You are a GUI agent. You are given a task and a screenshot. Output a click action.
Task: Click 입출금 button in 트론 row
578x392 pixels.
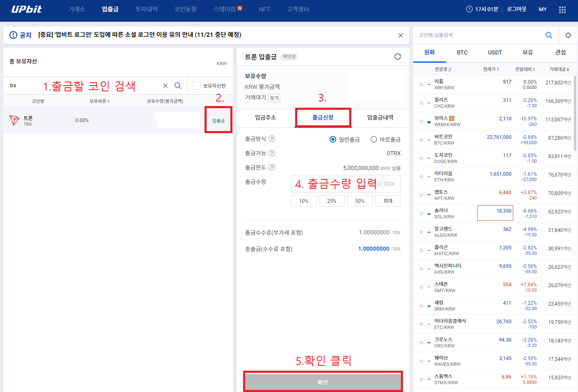coord(218,120)
